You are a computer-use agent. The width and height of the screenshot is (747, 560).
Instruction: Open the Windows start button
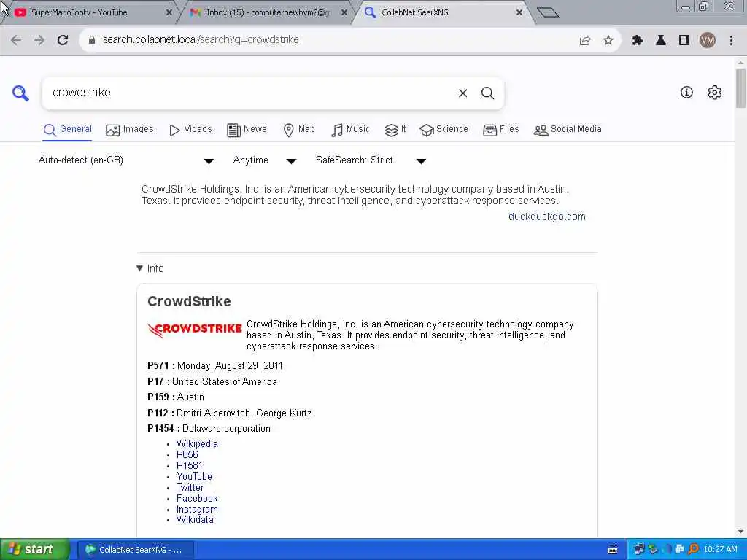pyautogui.click(x=35, y=550)
